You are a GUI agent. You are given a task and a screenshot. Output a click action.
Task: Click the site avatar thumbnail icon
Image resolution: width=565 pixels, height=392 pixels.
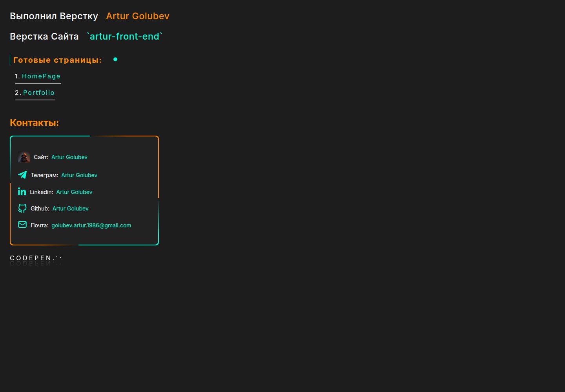24,157
